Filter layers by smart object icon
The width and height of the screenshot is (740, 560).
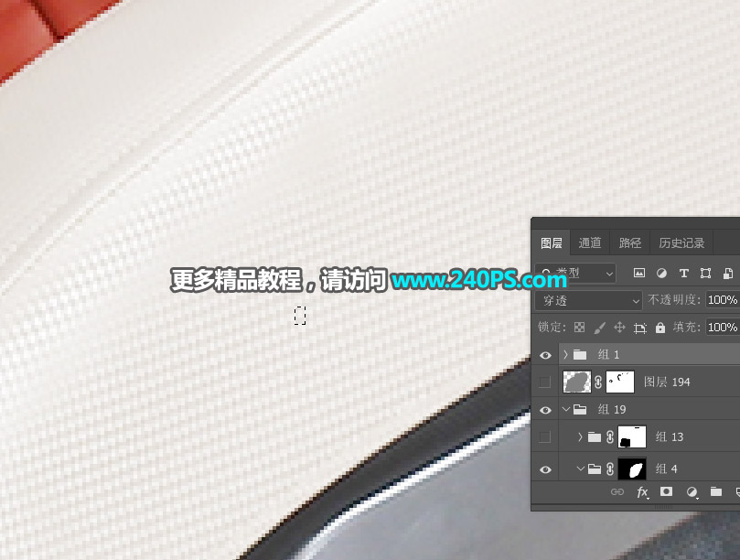tap(728, 273)
